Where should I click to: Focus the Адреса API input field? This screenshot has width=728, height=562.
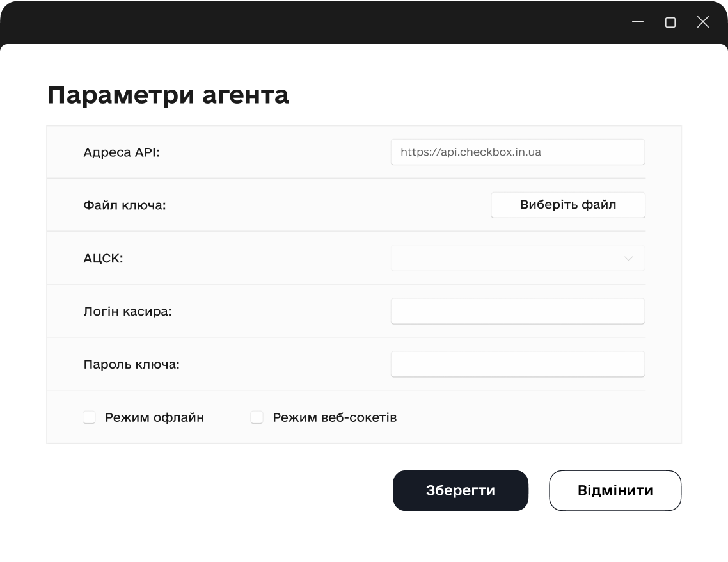tap(517, 152)
